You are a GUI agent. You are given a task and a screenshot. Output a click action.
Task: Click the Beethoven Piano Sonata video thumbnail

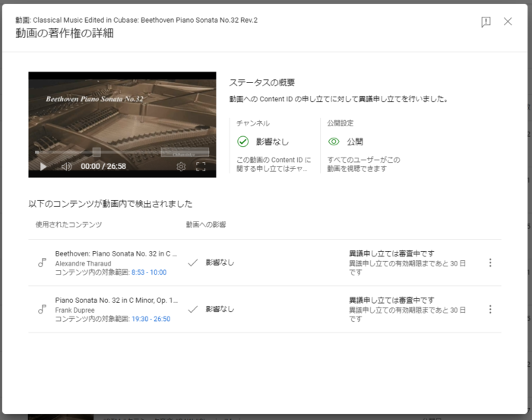coord(122,114)
